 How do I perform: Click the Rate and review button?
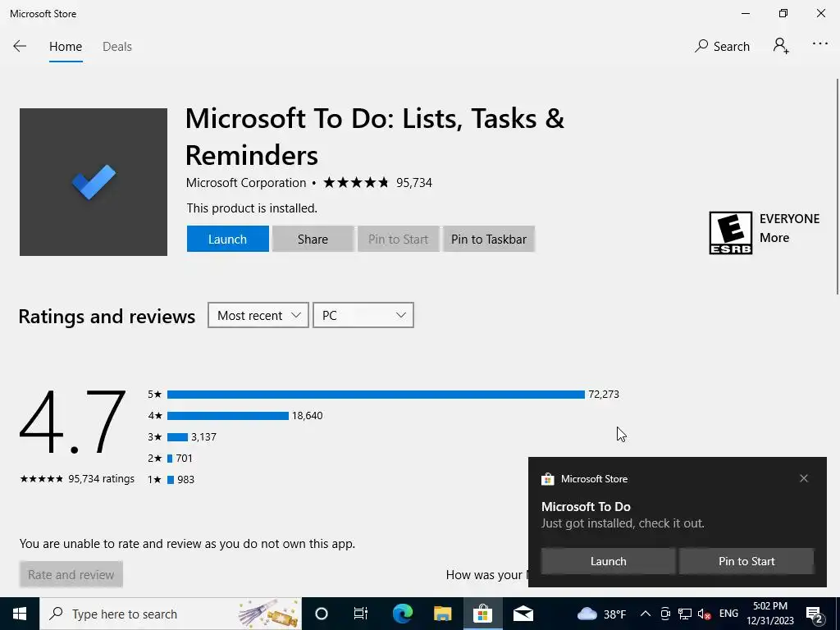pyautogui.click(x=71, y=574)
